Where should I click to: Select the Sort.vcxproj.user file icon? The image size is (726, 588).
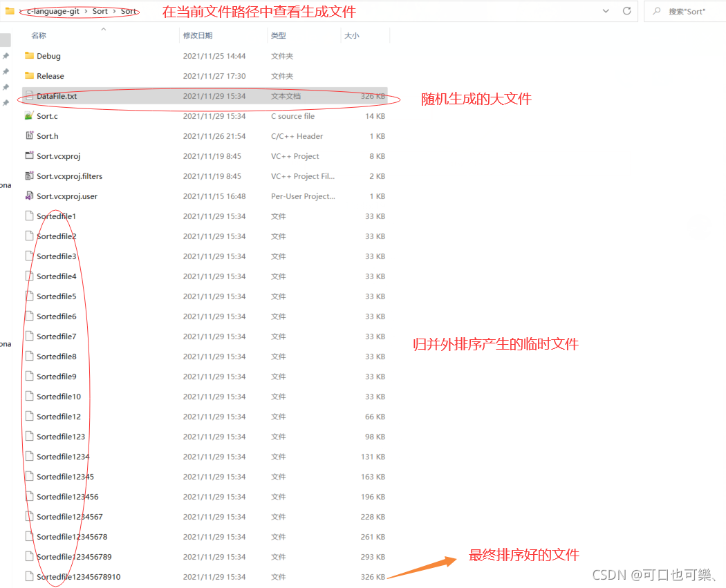[29, 196]
